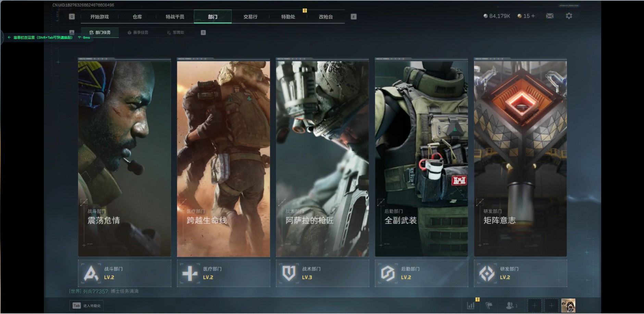This screenshot has width=644, height=314.
Task: Open the 开始游戏 tab
Action: click(x=99, y=17)
